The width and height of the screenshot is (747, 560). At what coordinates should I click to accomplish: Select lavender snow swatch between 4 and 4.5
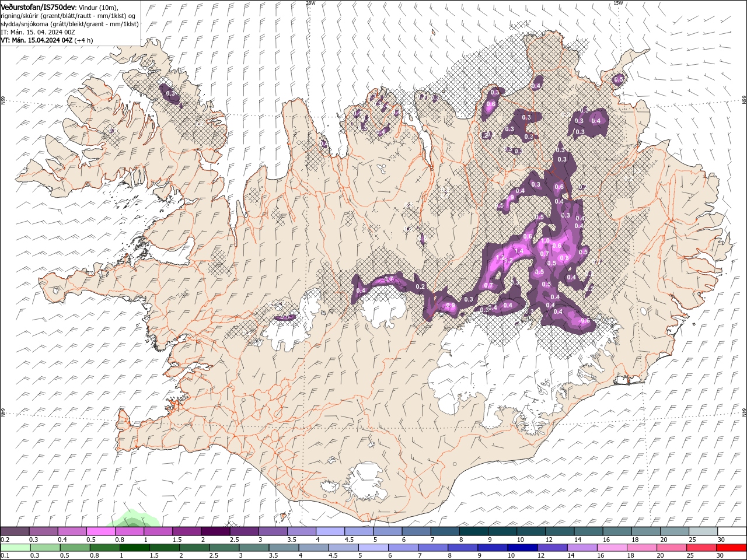(x=330, y=531)
